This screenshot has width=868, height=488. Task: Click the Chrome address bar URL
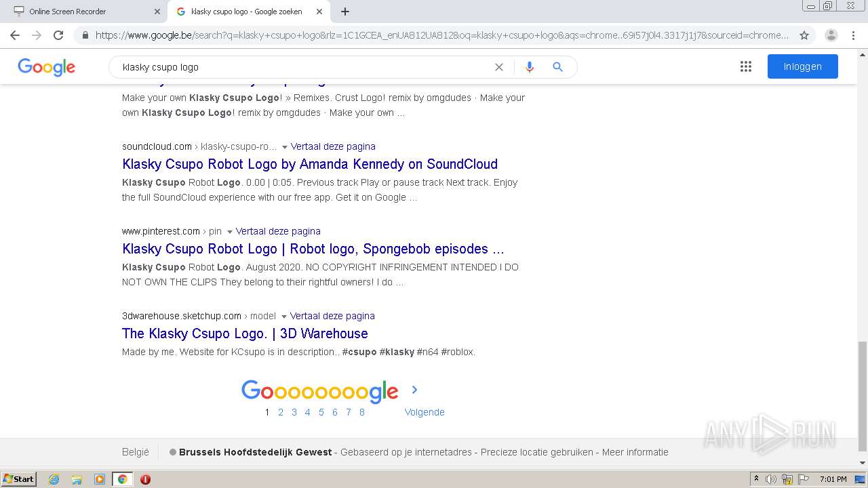pyautogui.click(x=442, y=35)
